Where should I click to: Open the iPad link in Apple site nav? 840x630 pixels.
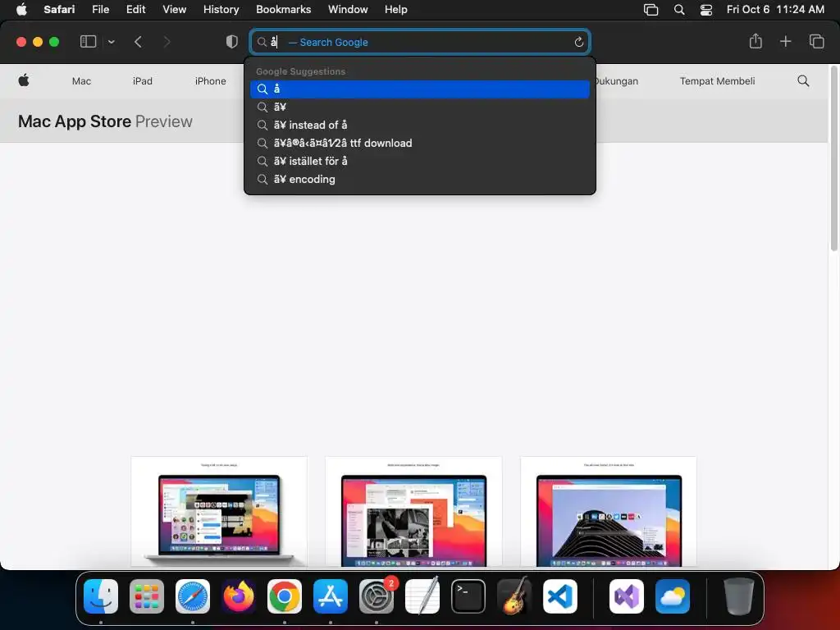point(143,81)
